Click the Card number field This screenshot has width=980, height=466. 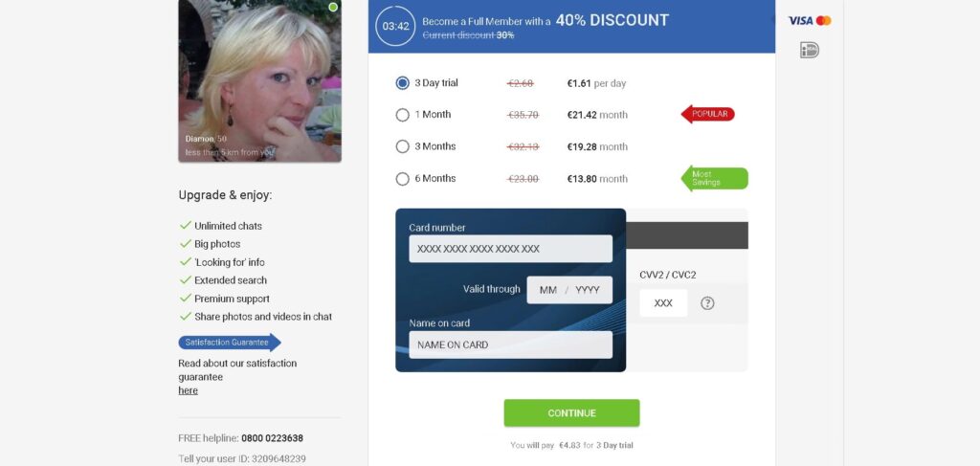[x=511, y=249]
